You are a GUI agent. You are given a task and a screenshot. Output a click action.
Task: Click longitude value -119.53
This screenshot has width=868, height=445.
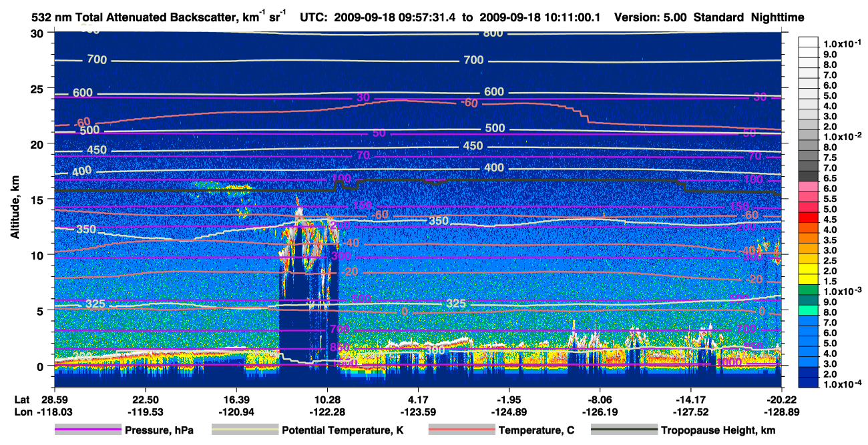(145, 411)
